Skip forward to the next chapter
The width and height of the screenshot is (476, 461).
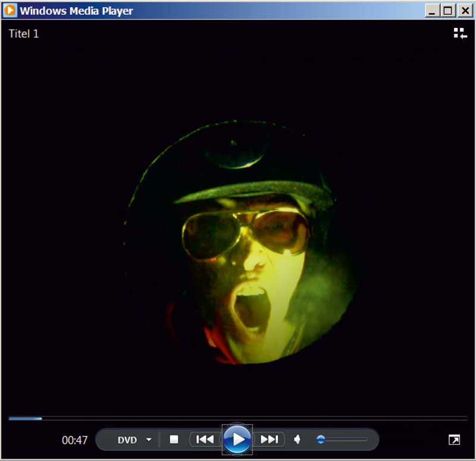pos(270,439)
